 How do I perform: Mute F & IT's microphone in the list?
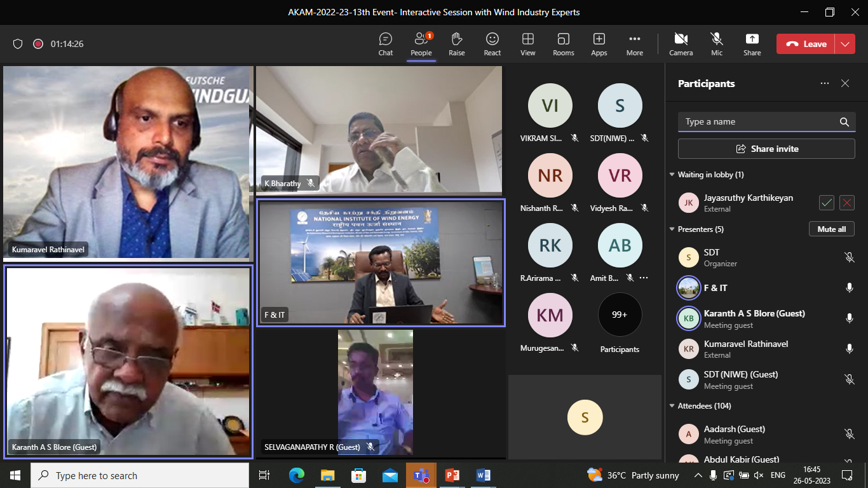(849, 288)
